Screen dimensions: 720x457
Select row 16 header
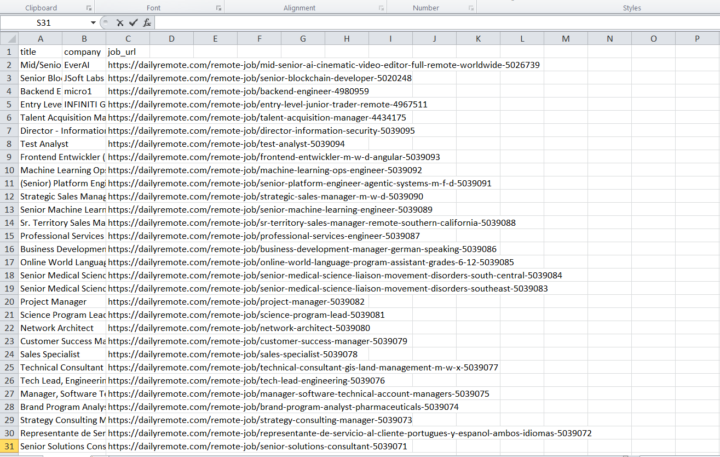[x=9, y=249]
